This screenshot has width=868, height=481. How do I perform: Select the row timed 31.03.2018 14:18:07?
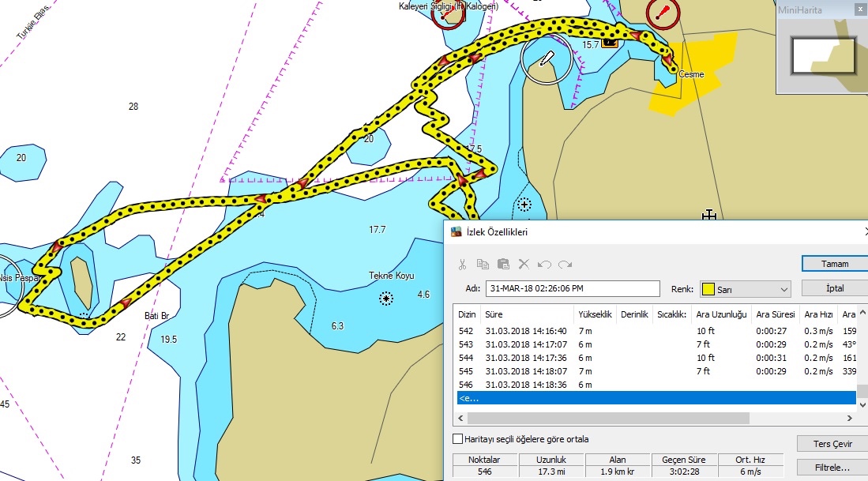pos(656,371)
